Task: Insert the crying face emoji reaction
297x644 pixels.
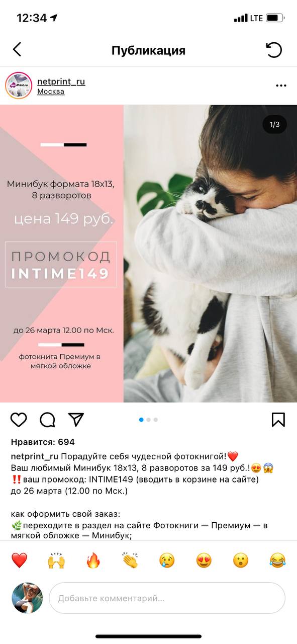Action: 167,560
